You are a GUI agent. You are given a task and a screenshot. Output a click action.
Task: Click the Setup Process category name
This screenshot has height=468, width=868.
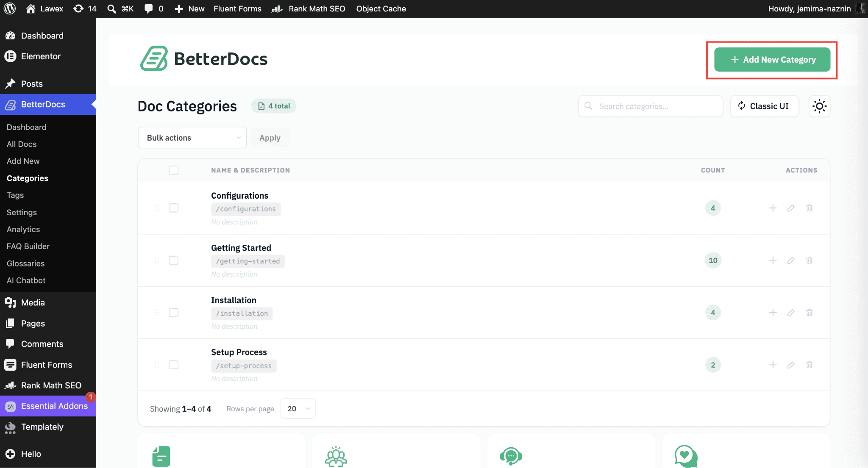pyautogui.click(x=239, y=352)
